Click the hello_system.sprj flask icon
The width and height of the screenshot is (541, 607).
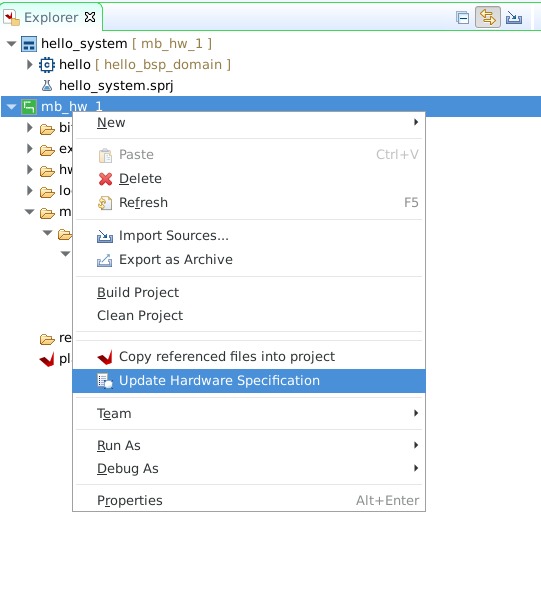[x=47, y=86]
